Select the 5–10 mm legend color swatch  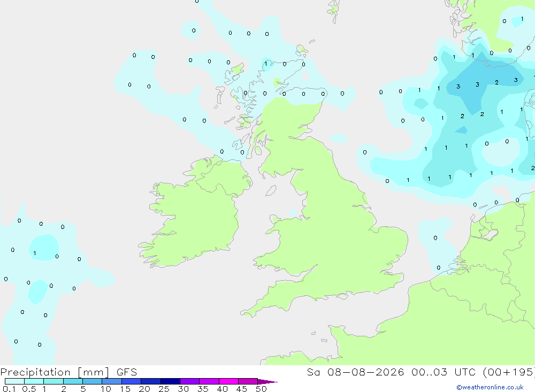tap(93, 381)
